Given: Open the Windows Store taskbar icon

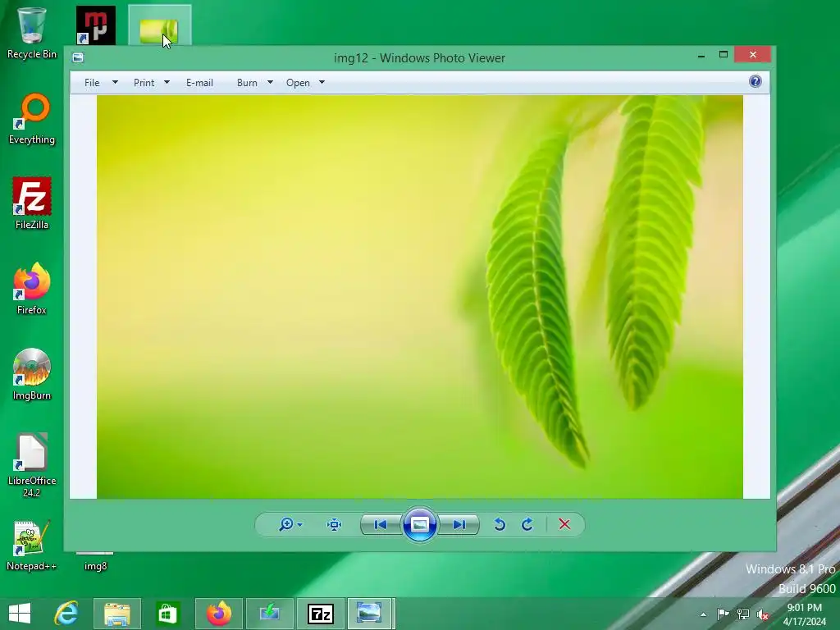Looking at the screenshot, I should click(x=167, y=614).
